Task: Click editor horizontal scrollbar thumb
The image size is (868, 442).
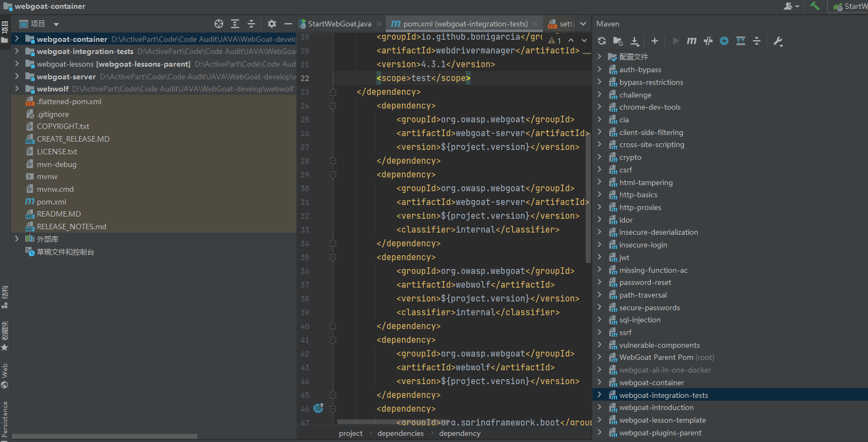Action: (393, 422)
